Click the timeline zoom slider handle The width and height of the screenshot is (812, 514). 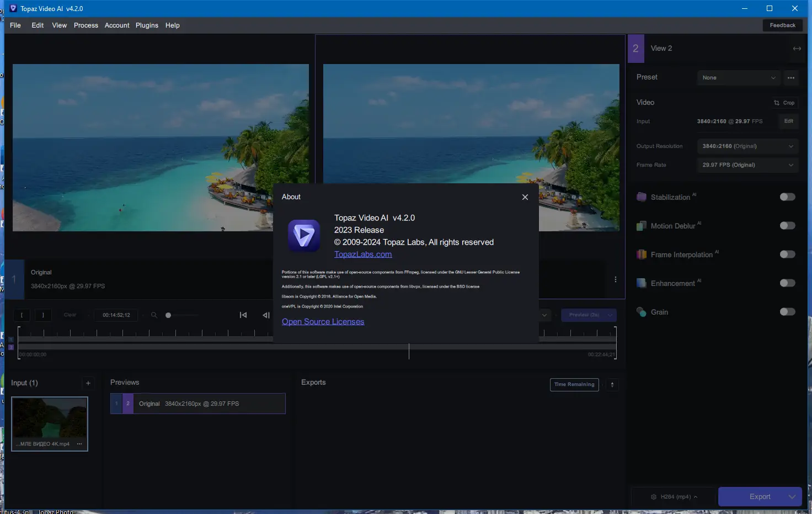[168, 315]
